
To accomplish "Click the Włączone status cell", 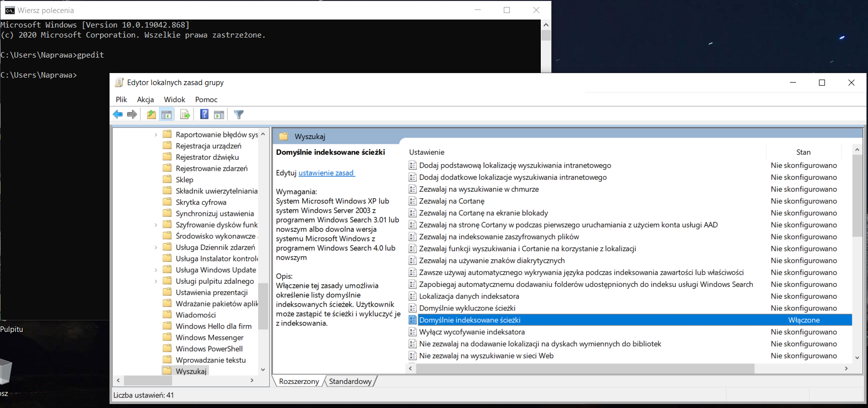I will 804,320.
